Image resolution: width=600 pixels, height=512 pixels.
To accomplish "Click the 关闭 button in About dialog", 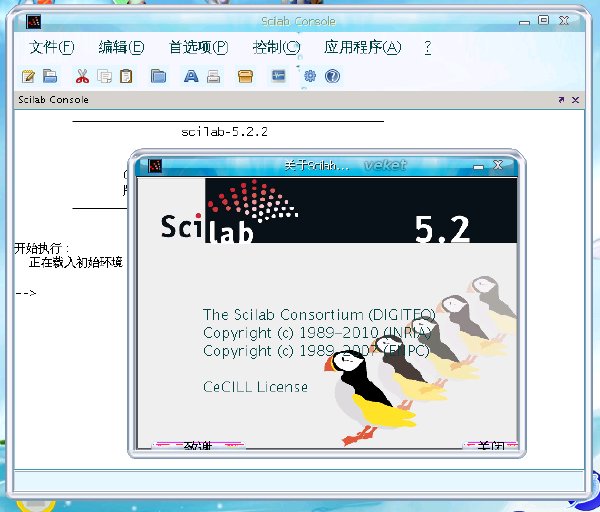I will [491, 445].
